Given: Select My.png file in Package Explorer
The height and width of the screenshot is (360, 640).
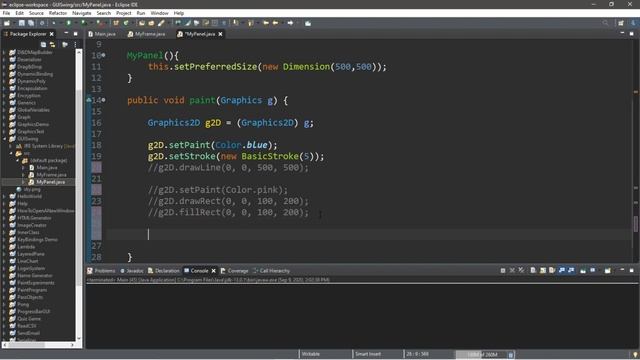Looking at the screenshot, I should click(32, 189).
